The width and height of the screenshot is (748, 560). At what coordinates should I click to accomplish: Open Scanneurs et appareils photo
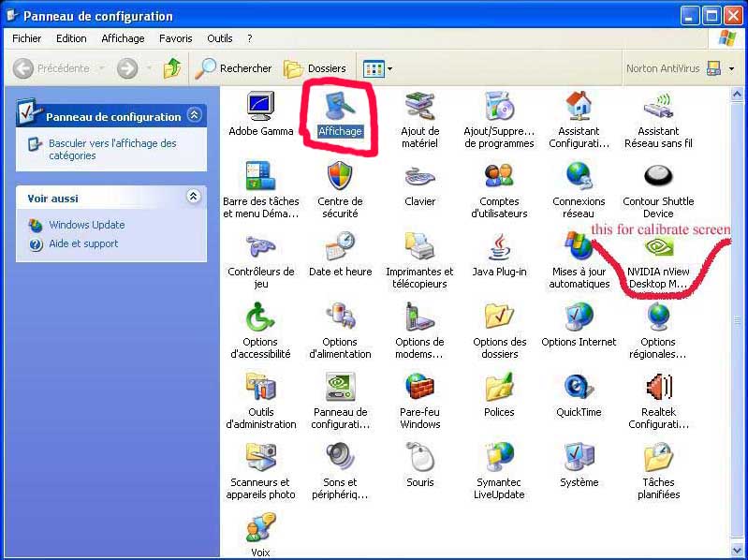[260, 471]
